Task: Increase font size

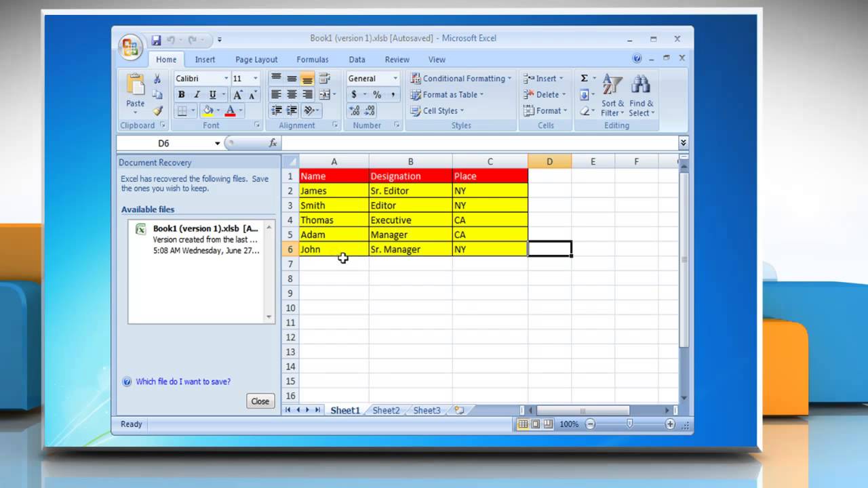Action: [238, 95]
